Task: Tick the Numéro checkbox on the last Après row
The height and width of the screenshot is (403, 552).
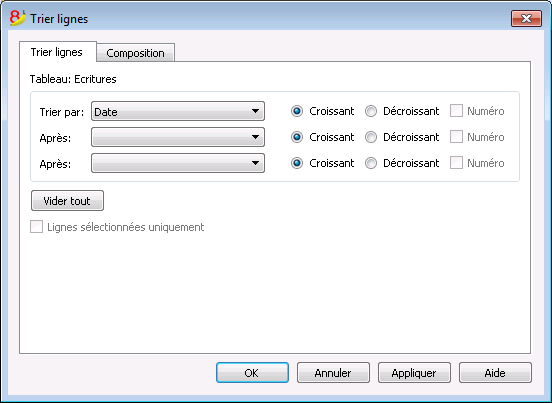Action: (x=456, y=163)
